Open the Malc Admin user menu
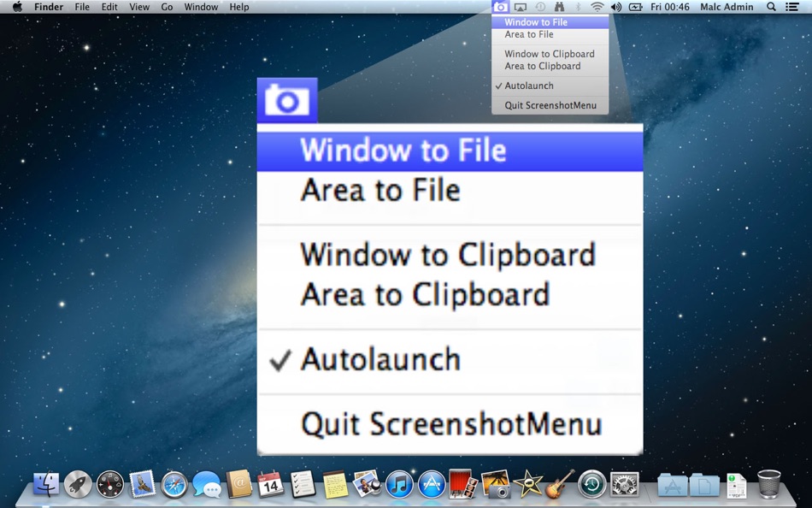 point(727,7)
